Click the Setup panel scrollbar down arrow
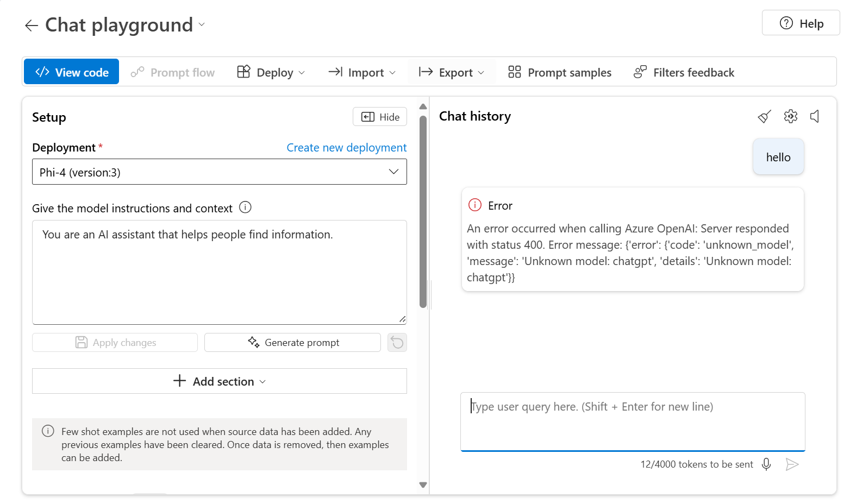850x504 pixels. pyautogui.click(x=423, y=485)
